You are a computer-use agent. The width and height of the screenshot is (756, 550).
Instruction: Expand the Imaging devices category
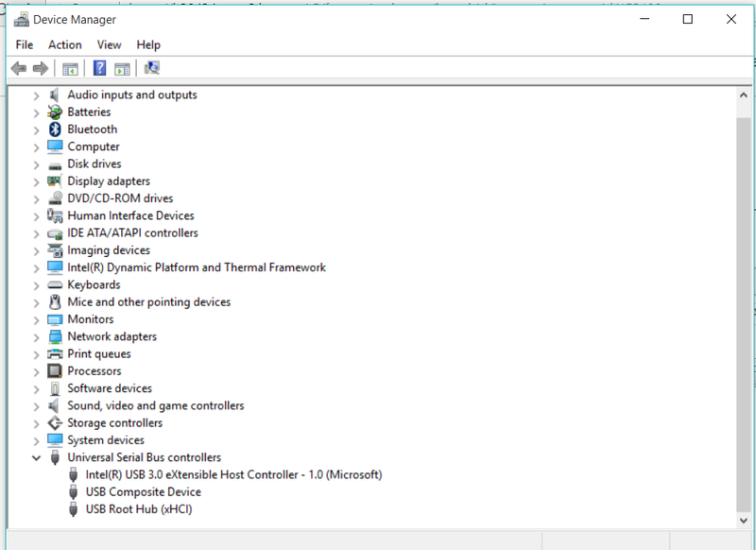click(x=36, y=251)
